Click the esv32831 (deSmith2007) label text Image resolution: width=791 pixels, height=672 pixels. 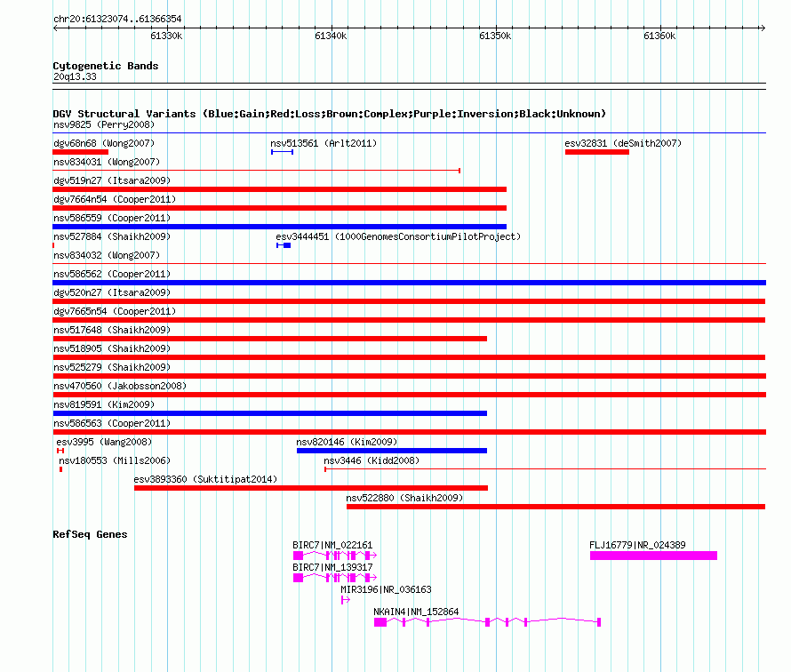[623, 143]
